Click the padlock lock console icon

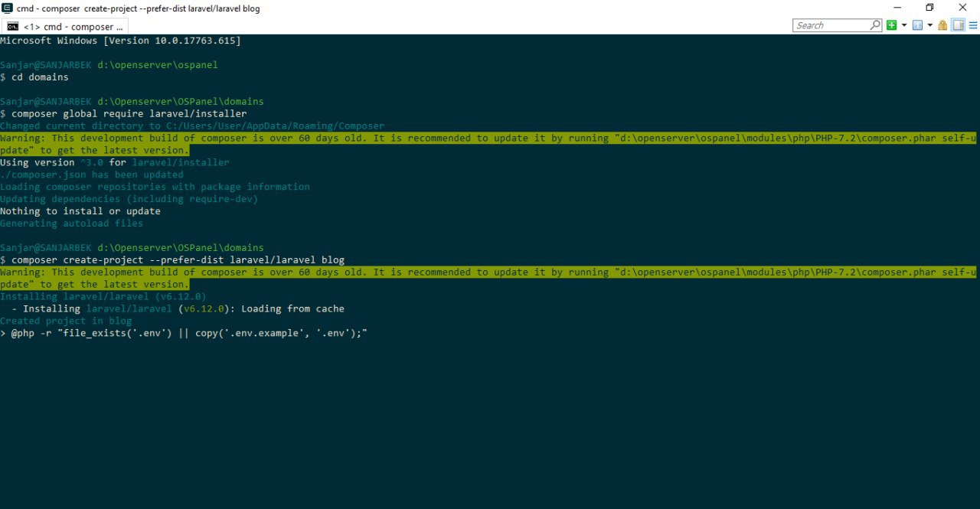pos(942,25)
